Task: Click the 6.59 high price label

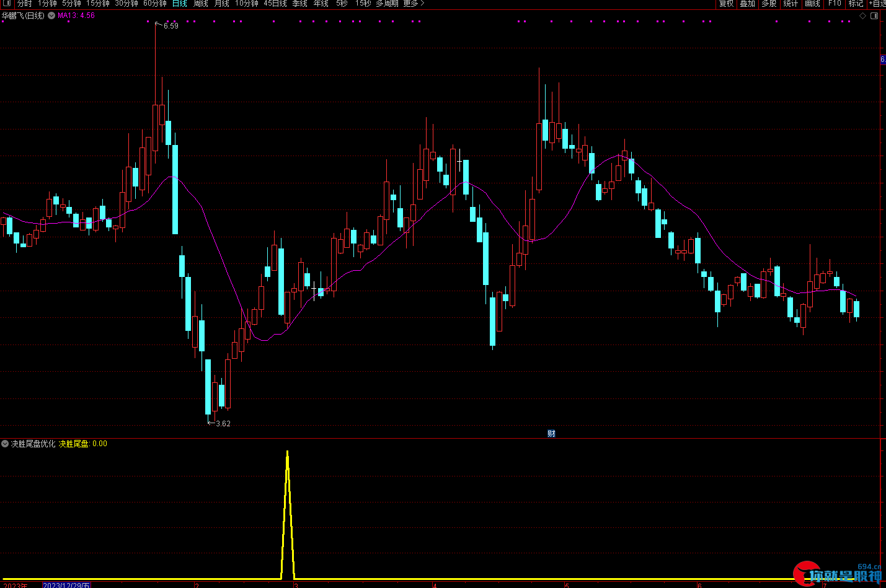Action: tap(171, 25)
